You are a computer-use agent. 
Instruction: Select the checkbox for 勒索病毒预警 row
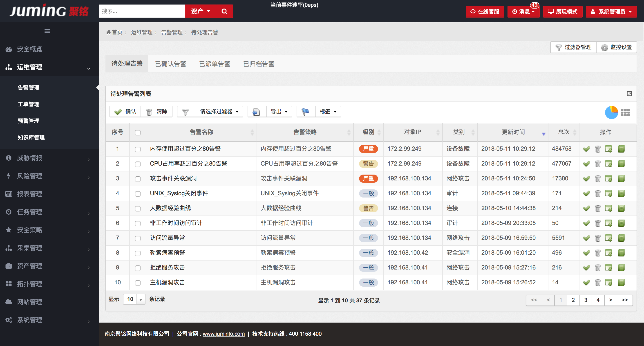(138, 253)
